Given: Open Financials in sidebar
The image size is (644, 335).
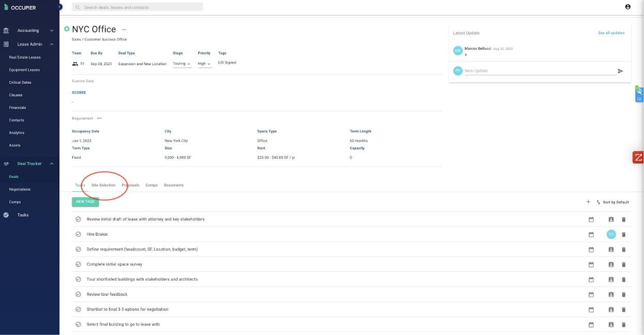Looking at the screenshot, I should [x=17, y=108].
